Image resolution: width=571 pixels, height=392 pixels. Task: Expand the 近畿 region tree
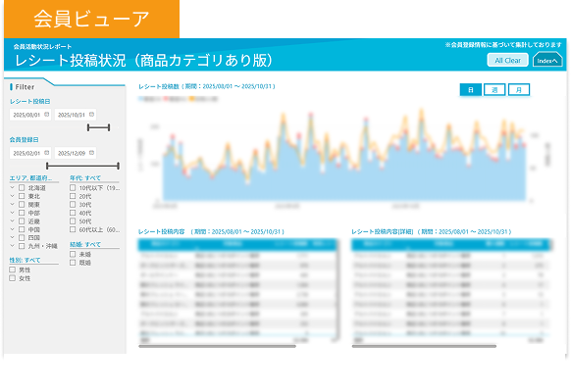click(x=12, y=221)
